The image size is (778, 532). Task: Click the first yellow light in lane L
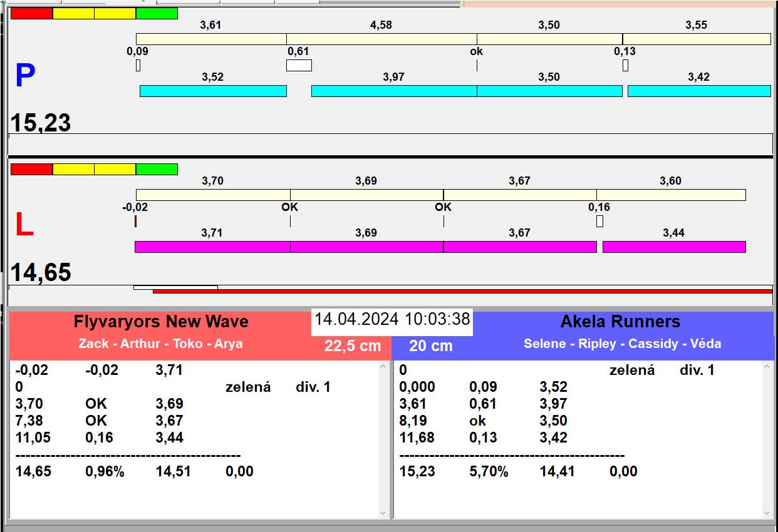click(73, 169)
